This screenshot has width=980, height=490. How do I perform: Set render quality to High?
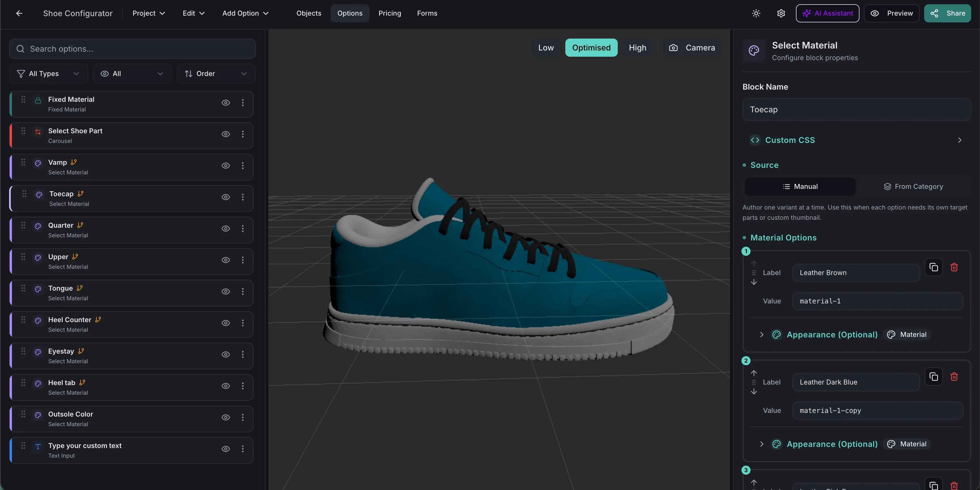[637, 48]
